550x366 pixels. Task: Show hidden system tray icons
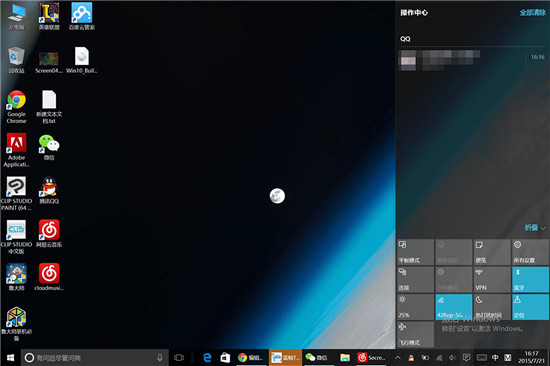(397, 358)
